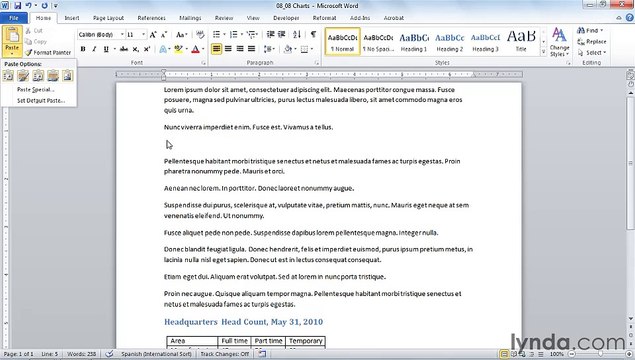
Task: Click the Clear Formatting icon
Action: pyautogui.click(x=200, y=35)
